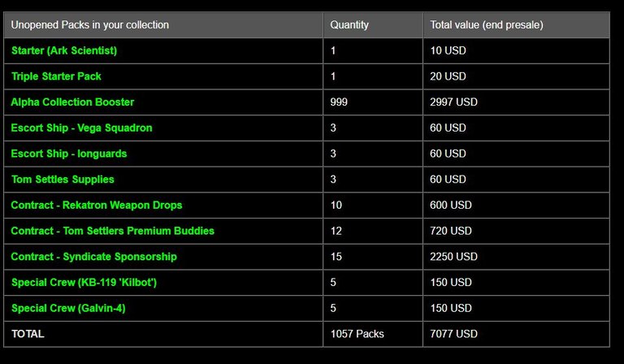Click the Triple Starter Pack link
624x364 pixels.
coord(56,76)
